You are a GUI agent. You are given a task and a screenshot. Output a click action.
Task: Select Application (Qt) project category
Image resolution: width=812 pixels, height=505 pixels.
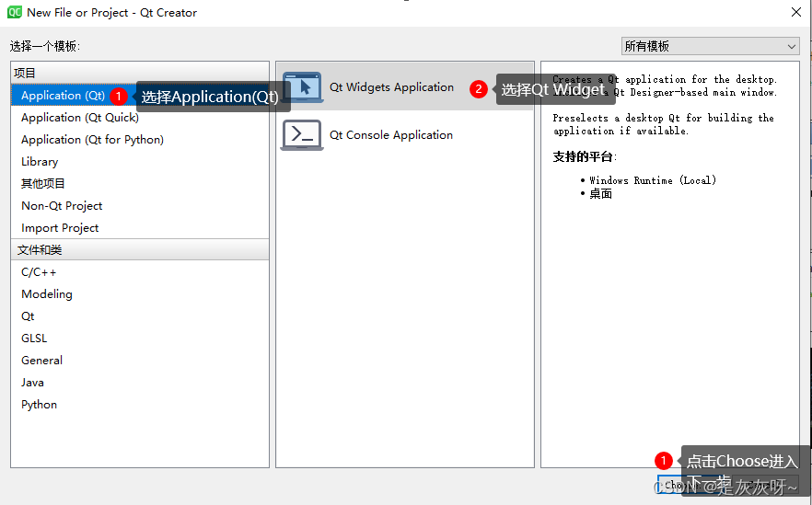[63, 96]
